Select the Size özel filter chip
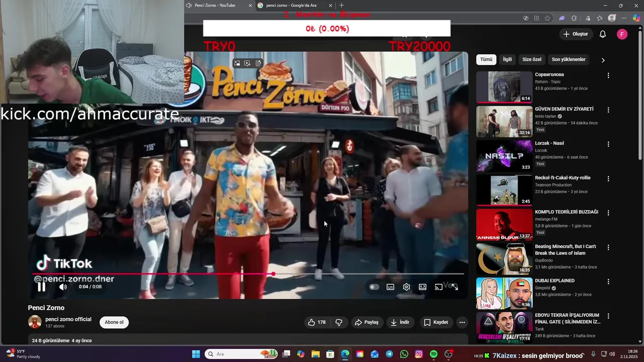Screen dimensions: 644x362 click(x=532, y=59)
